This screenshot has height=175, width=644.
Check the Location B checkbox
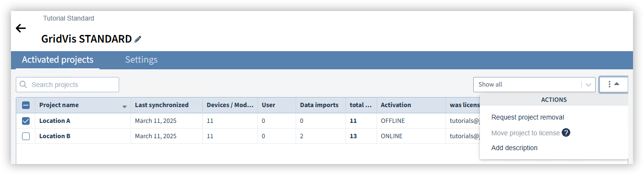pos(26,136)
